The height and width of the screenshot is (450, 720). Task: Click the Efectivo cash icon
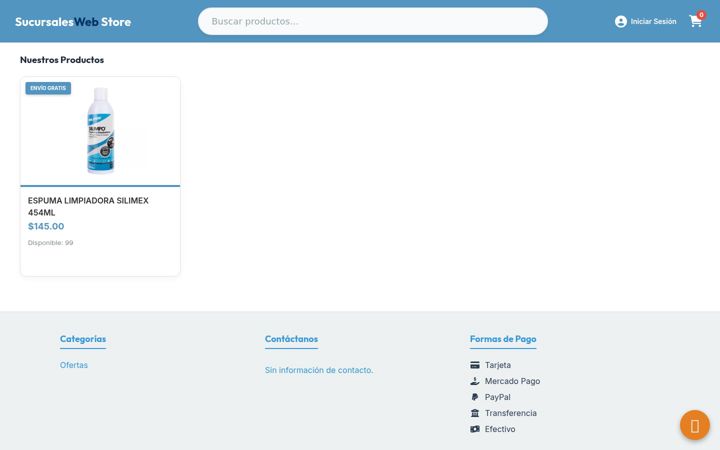pos(475,429)
